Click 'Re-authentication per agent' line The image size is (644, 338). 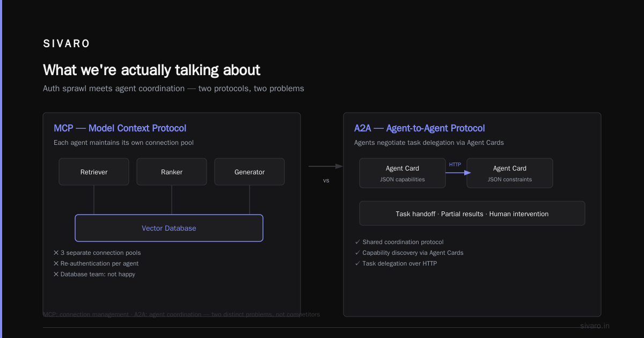(x=99, y=263)
